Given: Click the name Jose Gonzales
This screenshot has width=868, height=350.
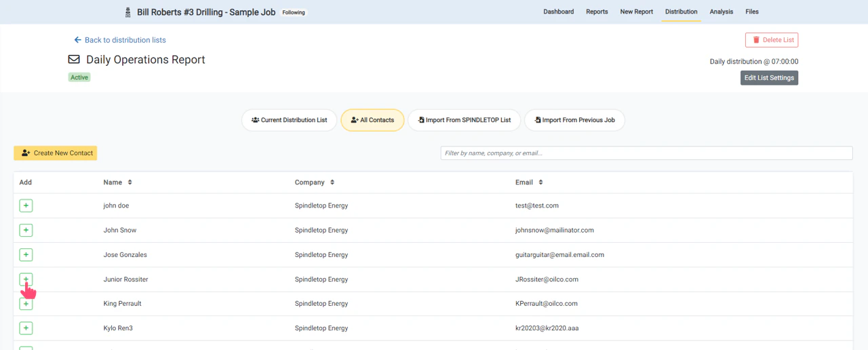Looking at the screenshot, I should 125,255.
